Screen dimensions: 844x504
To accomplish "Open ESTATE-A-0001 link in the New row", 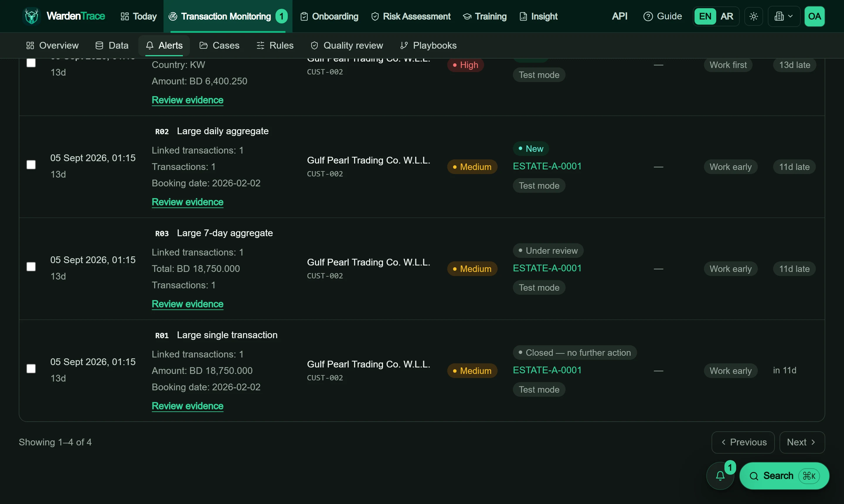I will point(547,166).
